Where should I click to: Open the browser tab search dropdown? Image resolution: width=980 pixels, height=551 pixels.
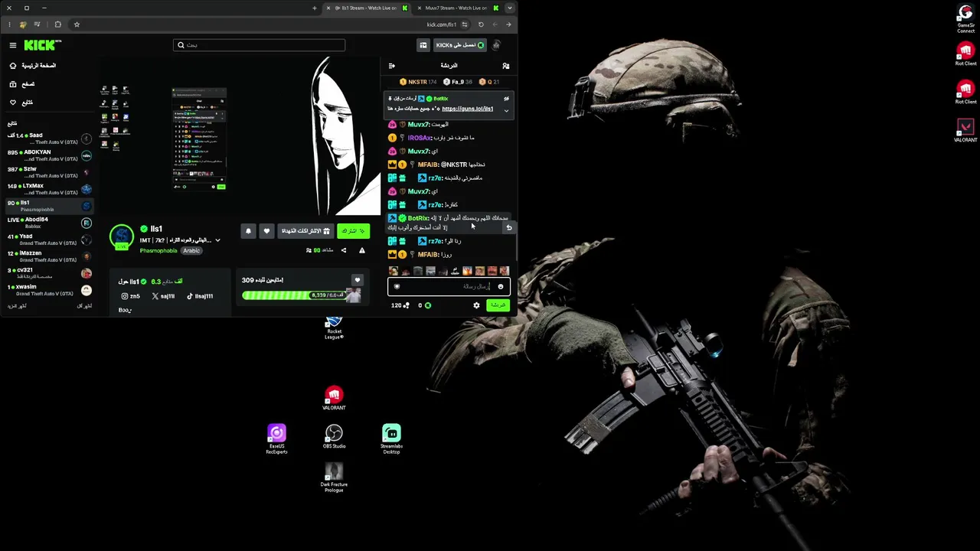510,8
